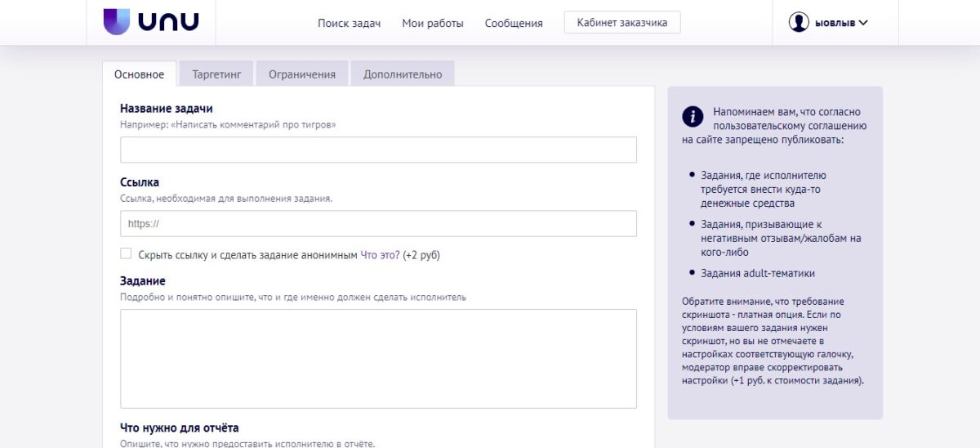Switch to the Таргетинг tab
Viewport: 980px width, 448px height.
[x=216, y=74]
